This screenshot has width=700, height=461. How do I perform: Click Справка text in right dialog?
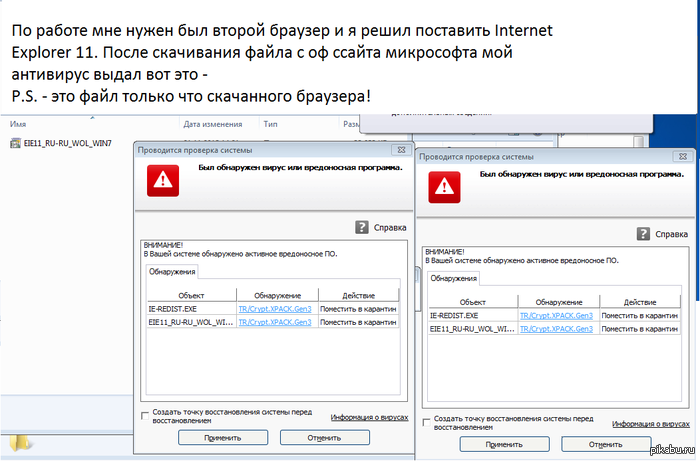pos(671,234)
